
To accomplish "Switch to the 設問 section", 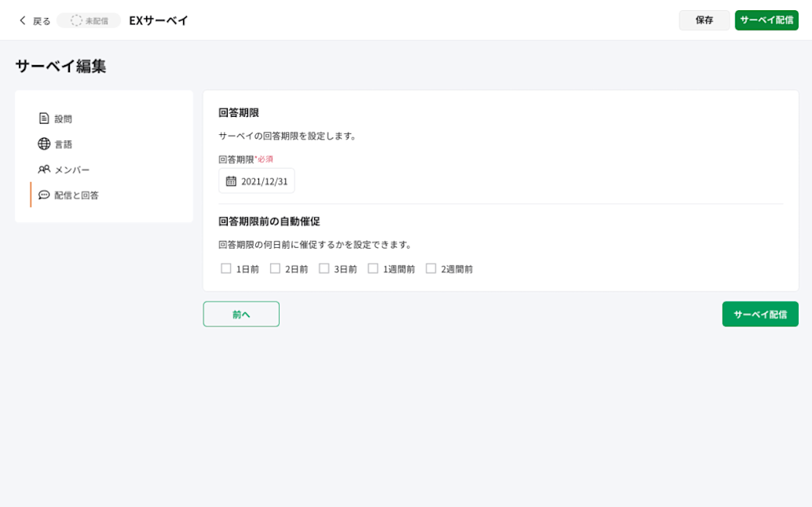I will 61,119.
